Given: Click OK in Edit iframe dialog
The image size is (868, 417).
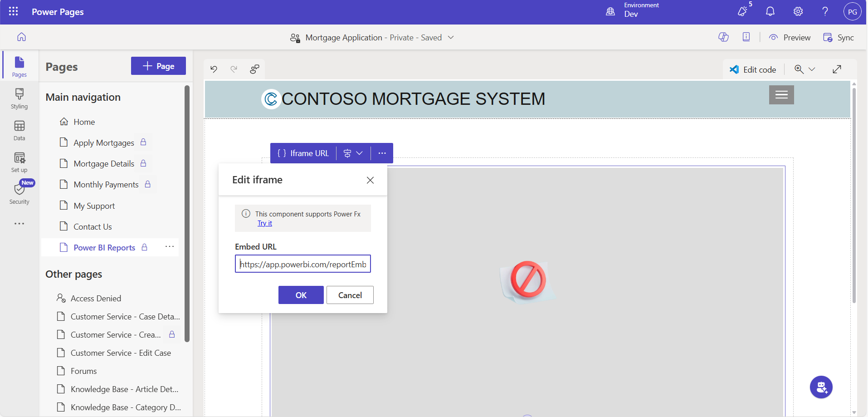Looking at the screenshot, I should click(301, 295).
